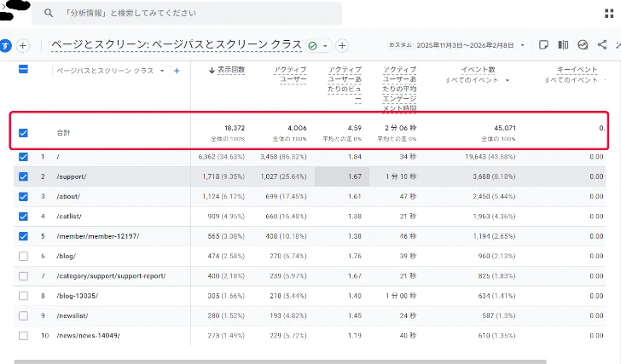Click the 6,362 (34.63%) views cell
Screen dimensions: 621x364
222,157
